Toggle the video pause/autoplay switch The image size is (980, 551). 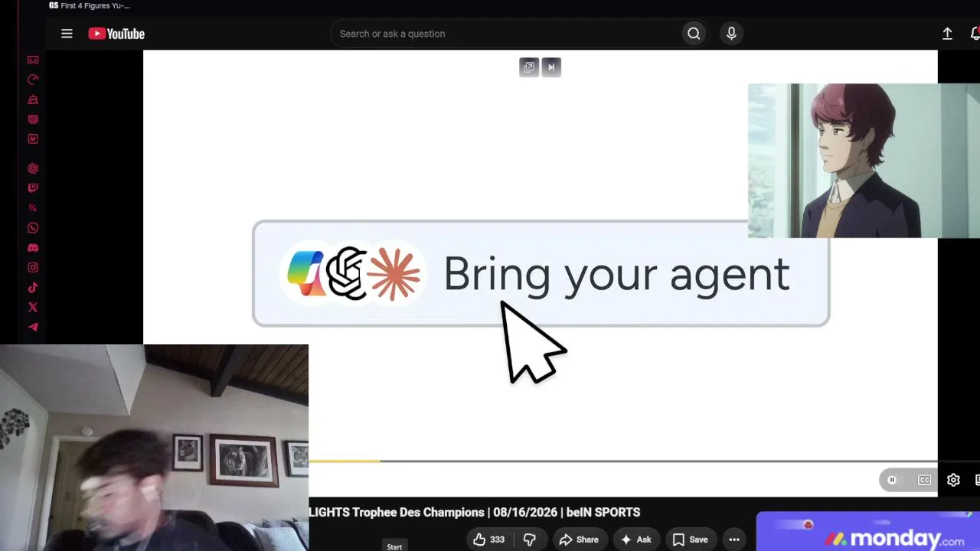coord(893,480)
